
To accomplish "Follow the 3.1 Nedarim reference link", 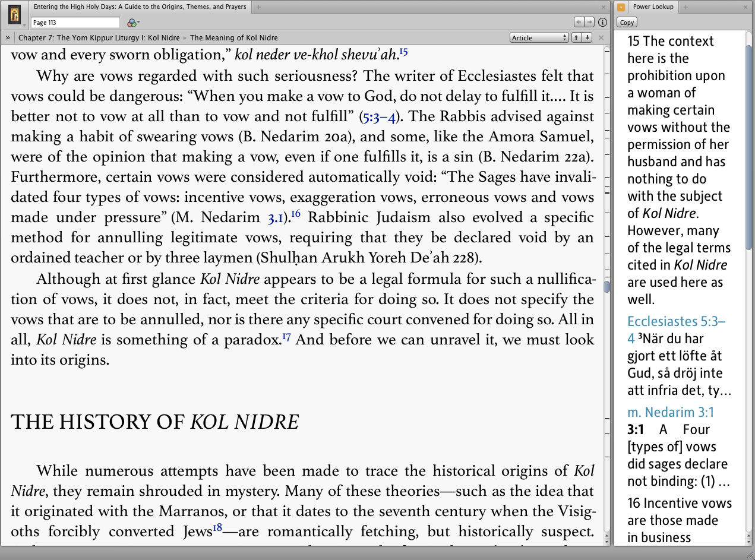I will [276, 218].
